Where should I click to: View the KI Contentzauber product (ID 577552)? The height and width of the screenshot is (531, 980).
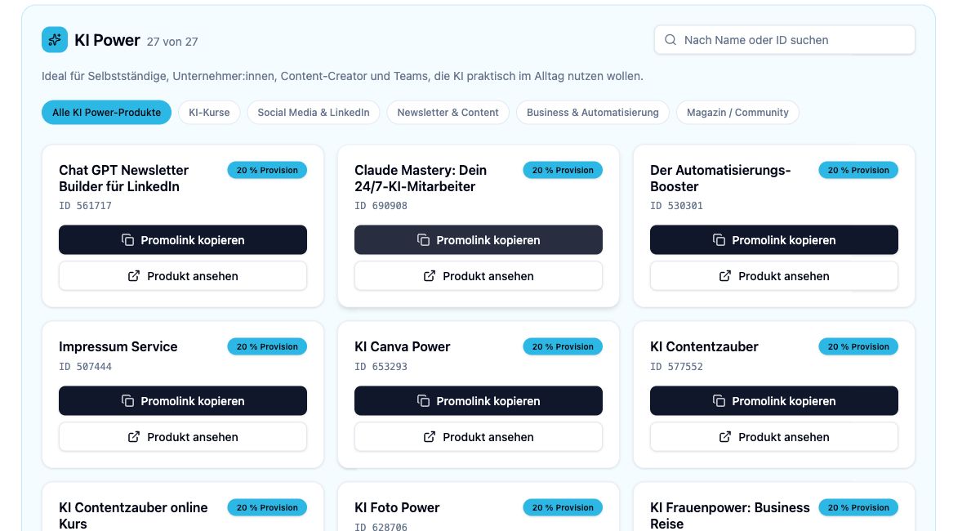(x=774, y=437)
